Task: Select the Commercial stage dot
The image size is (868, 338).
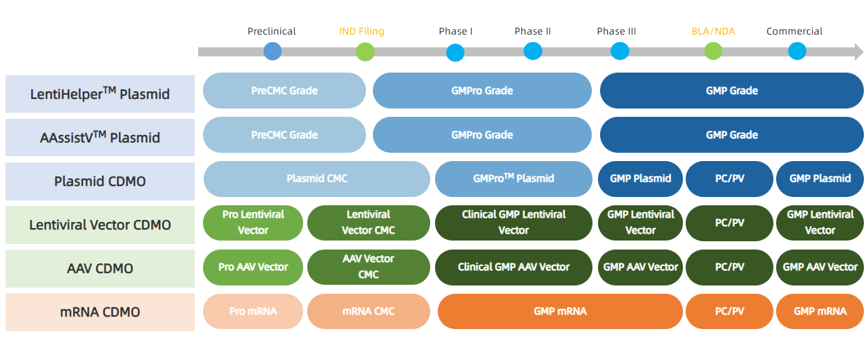Action: point(797,51)
